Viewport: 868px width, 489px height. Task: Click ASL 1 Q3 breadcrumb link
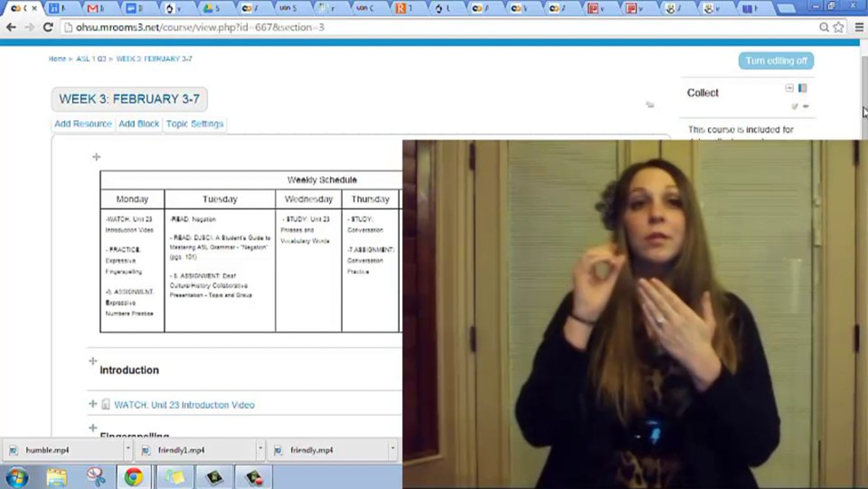[x=91, y=59]
